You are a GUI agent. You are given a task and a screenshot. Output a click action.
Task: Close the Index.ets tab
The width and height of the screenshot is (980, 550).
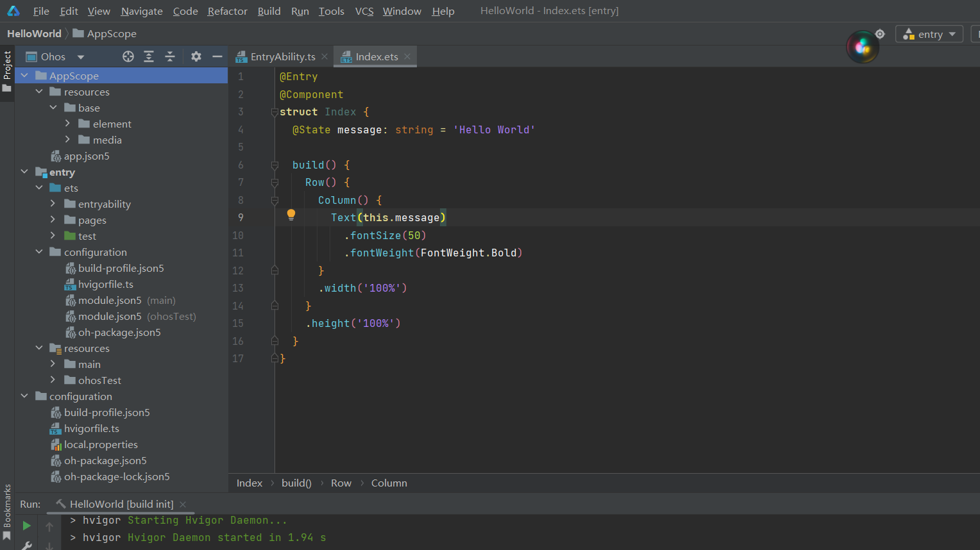[x=407, y=56]
